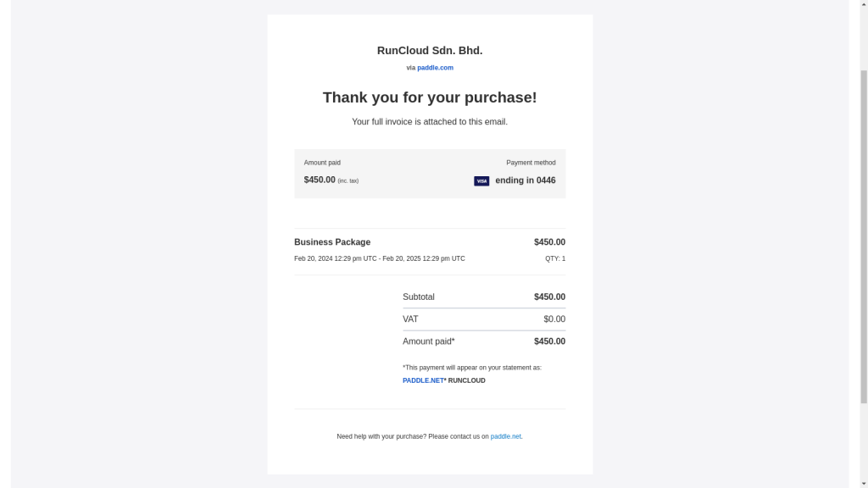This screenshot has width=868, height=488.
Task: Follow the paddle.net help contact link
Action: (x=505, y=436)
